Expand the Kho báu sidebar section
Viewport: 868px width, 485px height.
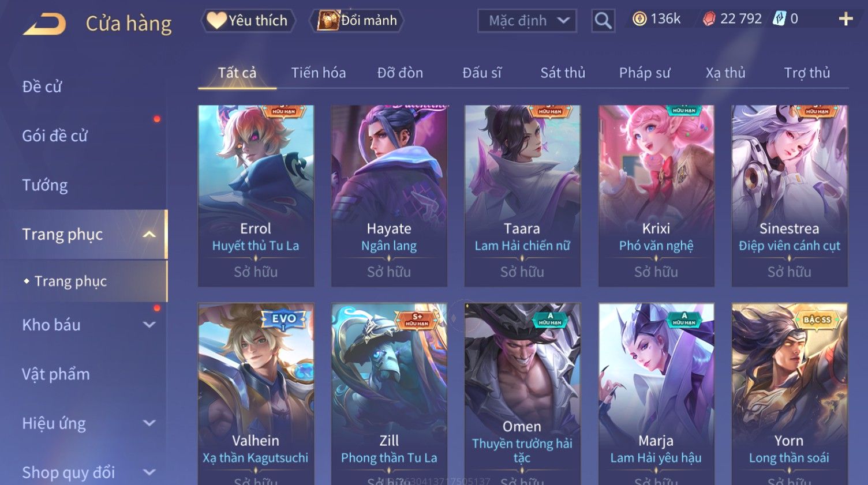149,325
